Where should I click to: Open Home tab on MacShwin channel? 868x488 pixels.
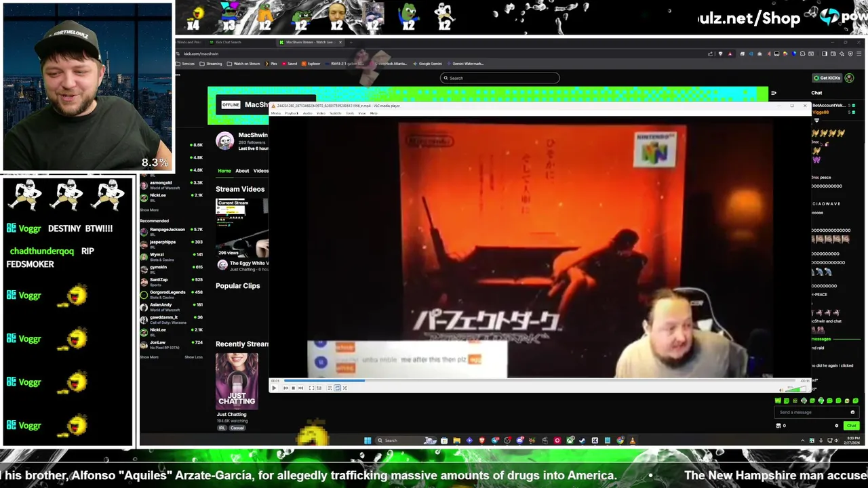224,171
